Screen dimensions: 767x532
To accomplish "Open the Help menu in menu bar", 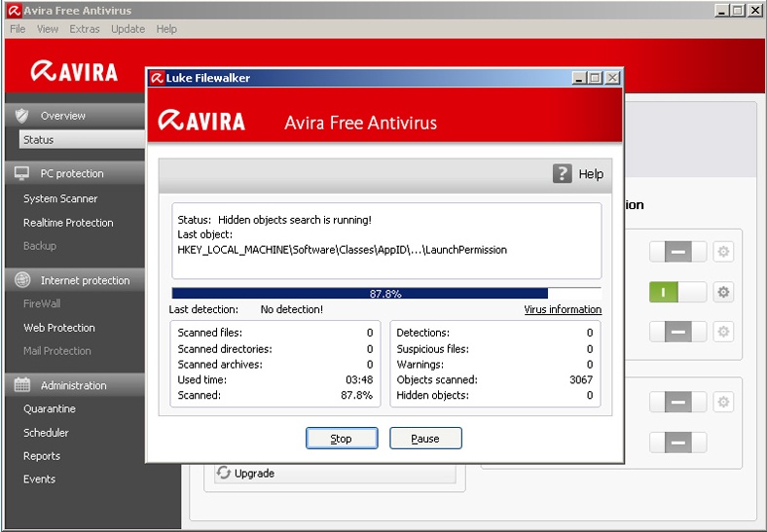I will pyautogui.click(x=166, y=29).
